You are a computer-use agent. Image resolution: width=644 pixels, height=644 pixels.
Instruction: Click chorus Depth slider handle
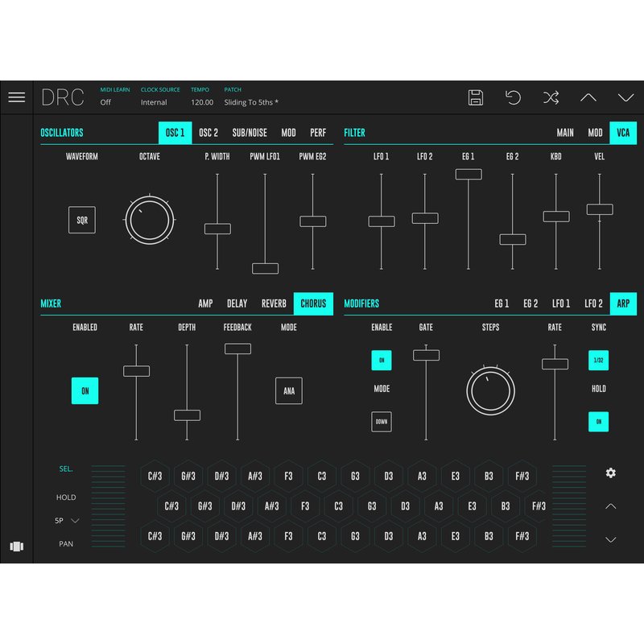[x=187, y=415]
